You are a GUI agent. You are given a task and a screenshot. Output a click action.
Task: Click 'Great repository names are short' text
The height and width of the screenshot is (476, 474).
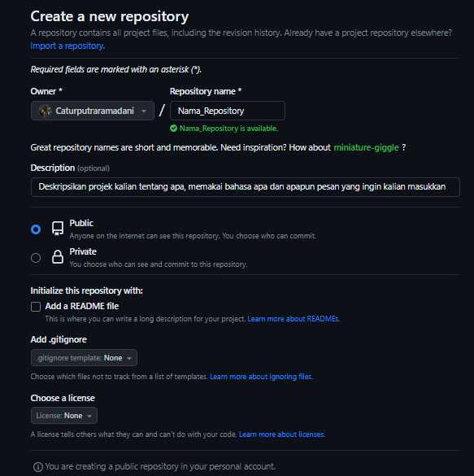pos(180,147)
